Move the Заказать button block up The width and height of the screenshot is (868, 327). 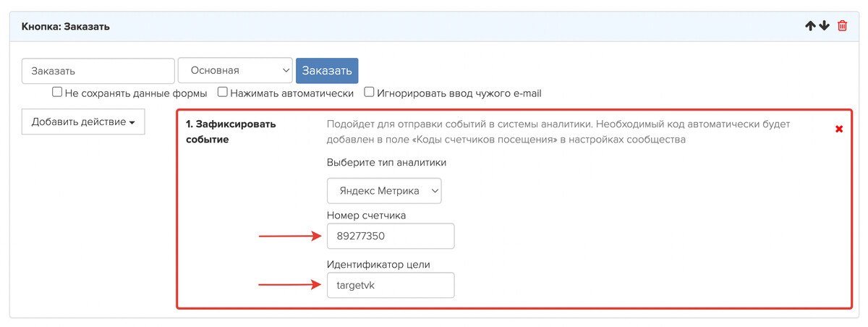click(x=810, y=26)
